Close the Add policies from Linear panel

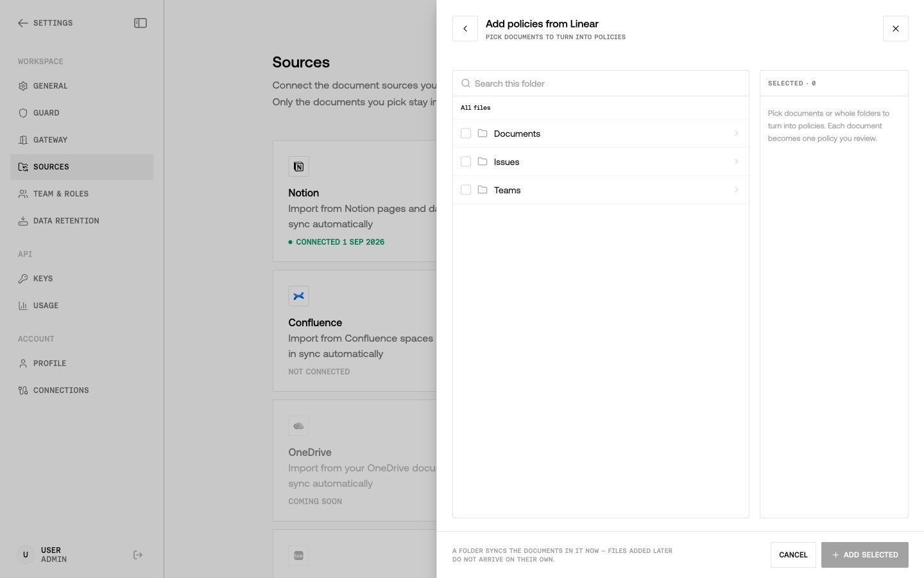point(896,29)
